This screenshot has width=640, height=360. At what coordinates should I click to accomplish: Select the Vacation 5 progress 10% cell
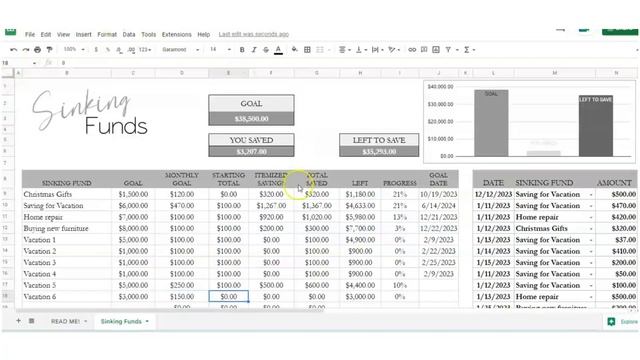tap(400, 285)
